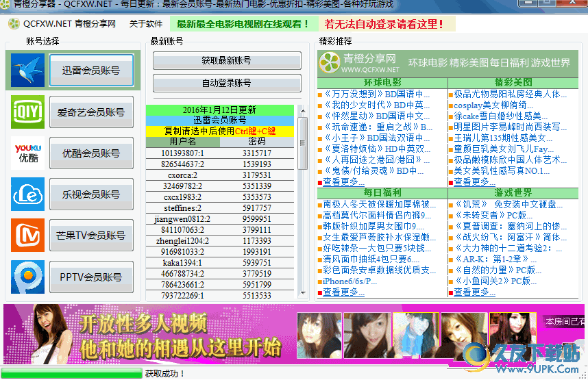Click the green iQIYI logo icon
This screenshot has height=380, width=588.
click(27, 112)
